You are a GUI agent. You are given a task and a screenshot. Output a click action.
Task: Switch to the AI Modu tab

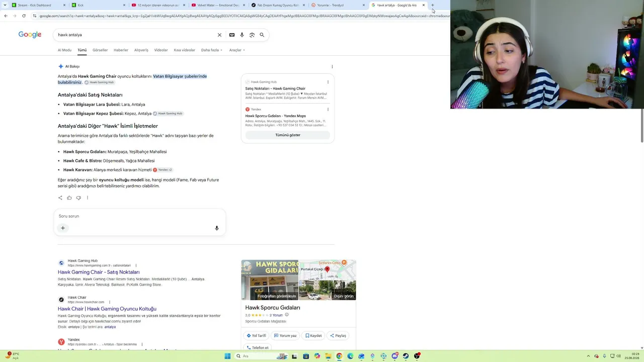(x=64, y=50)
